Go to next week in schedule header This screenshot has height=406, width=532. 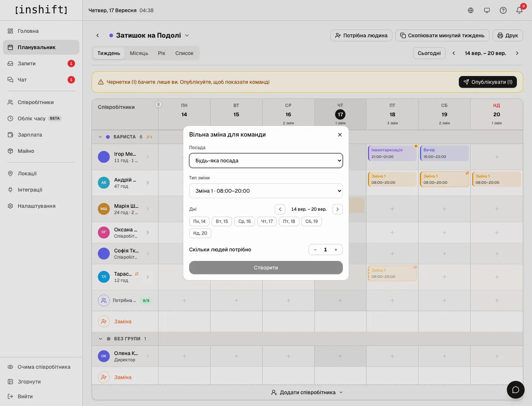(x=517, y=53)
